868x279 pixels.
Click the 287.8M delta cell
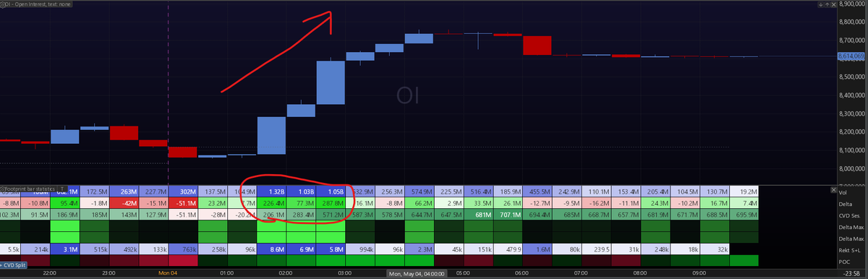[x=331, y=204]
